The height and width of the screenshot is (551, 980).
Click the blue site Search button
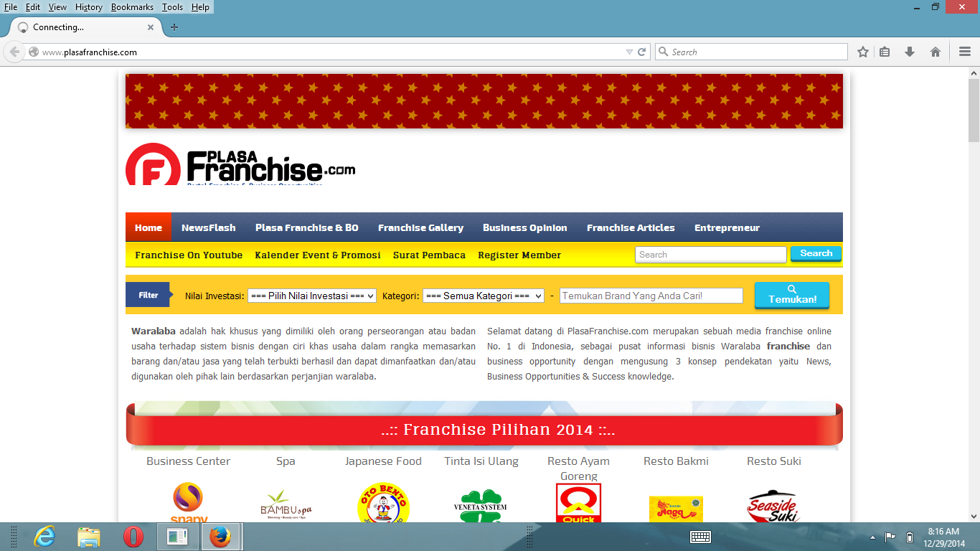tap(816, 254)
